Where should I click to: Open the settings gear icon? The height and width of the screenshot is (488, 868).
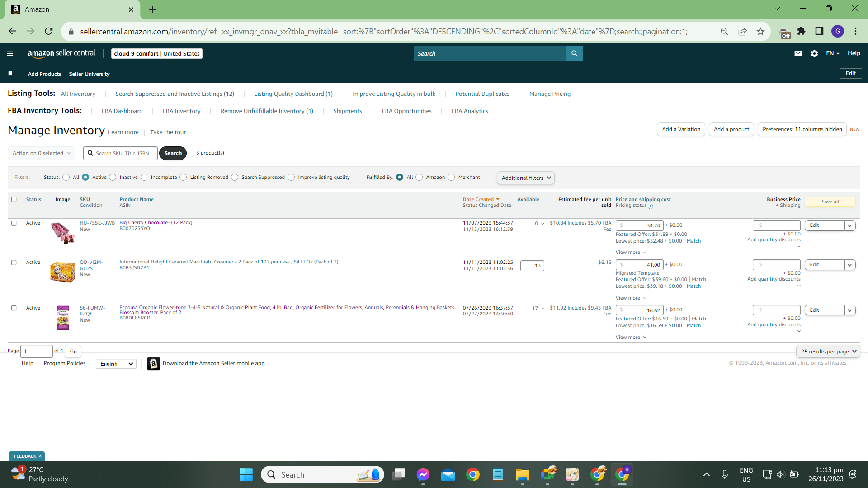814,53
